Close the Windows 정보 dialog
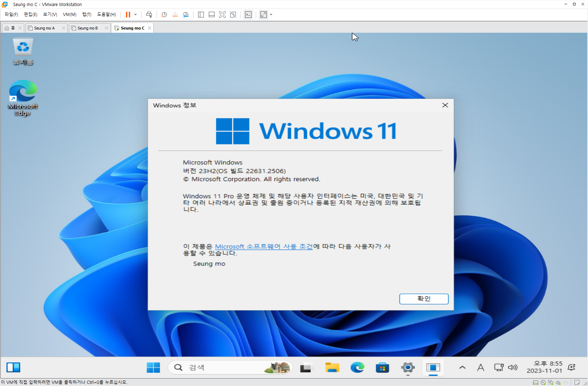Screen dimensions: 588x386 pyautogui.click(x=445, y=105)
